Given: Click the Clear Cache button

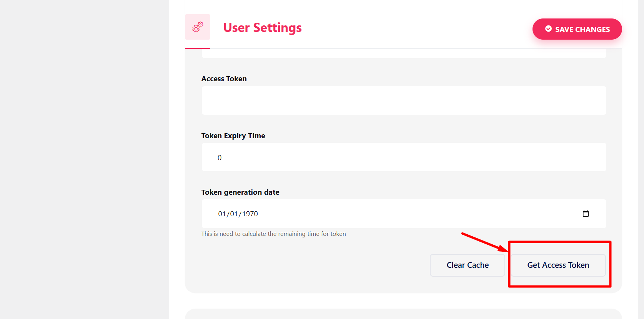Looking at the screenshot, I should point(467,265).
